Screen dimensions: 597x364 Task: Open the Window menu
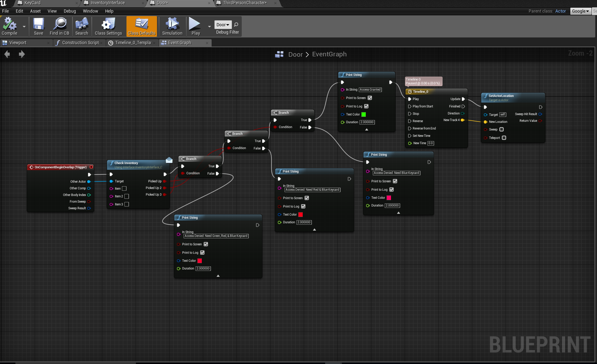[x=90, y=11]
